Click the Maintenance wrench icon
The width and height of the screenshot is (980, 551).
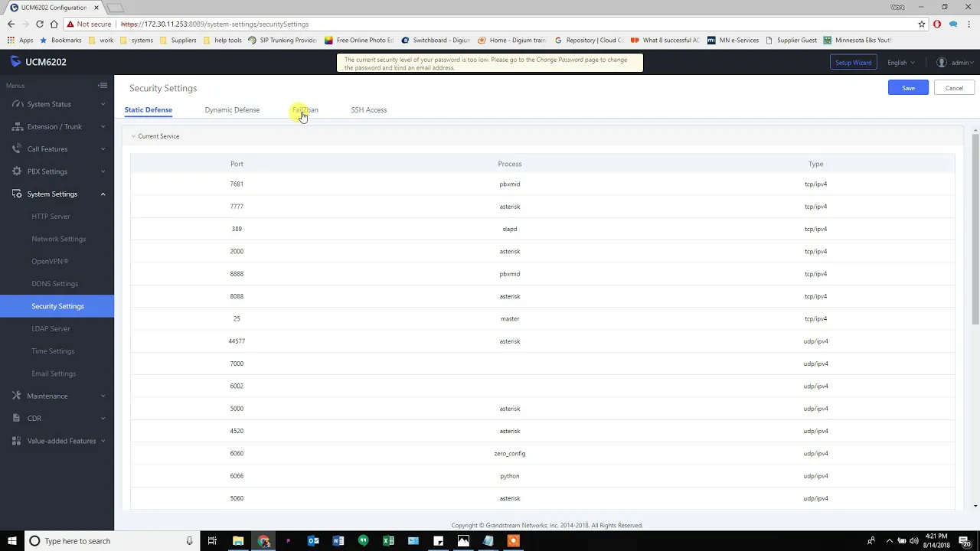pos(17,396)
